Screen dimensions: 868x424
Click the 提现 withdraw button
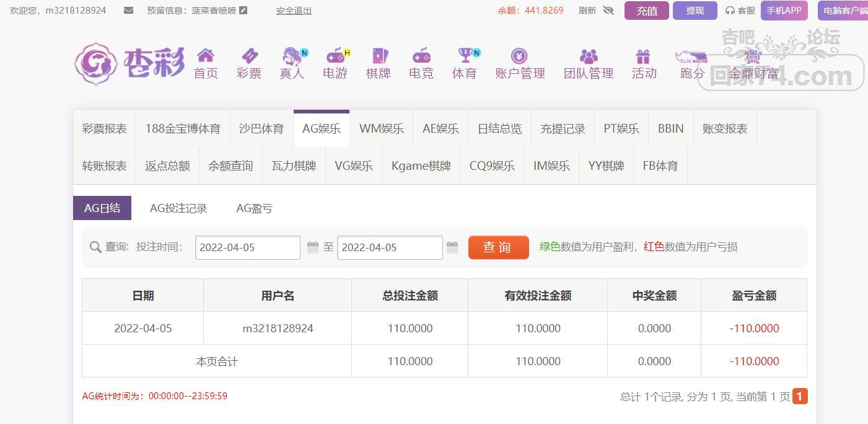click(x=695, y=11)
